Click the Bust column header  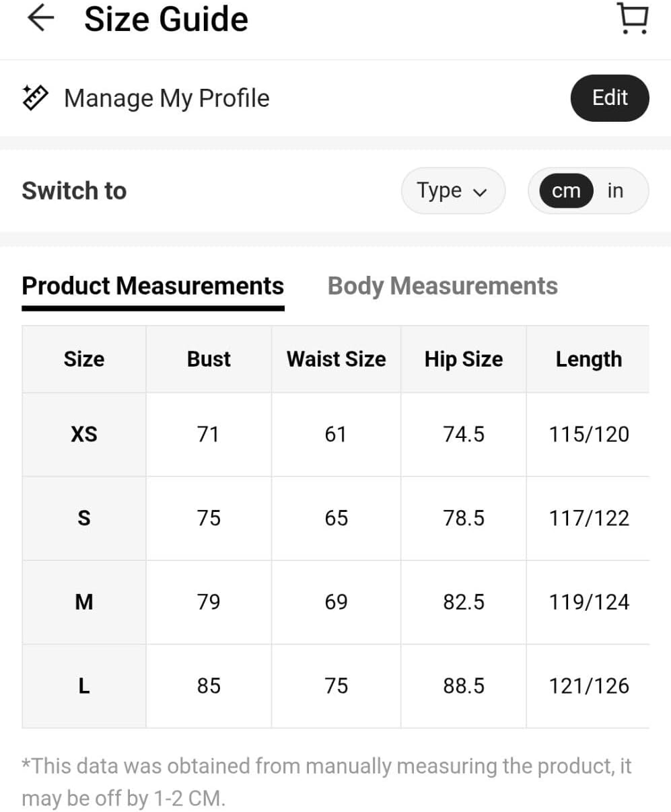click(x=209, y=359)
